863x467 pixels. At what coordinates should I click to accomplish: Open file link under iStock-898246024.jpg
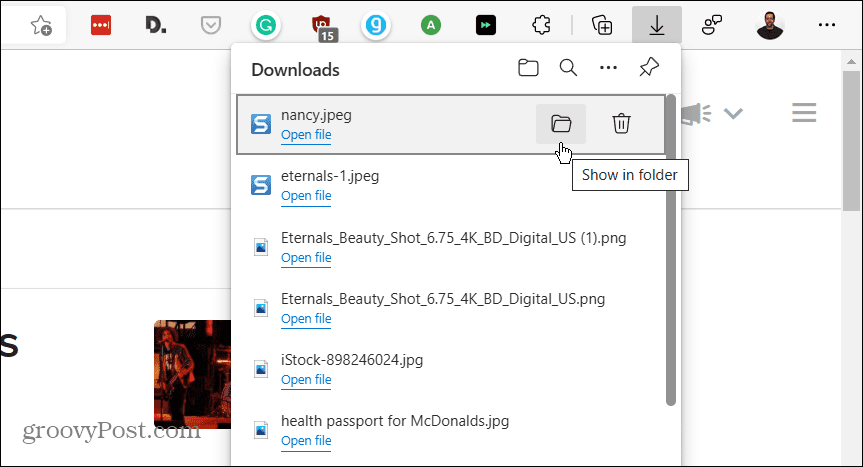306,380
